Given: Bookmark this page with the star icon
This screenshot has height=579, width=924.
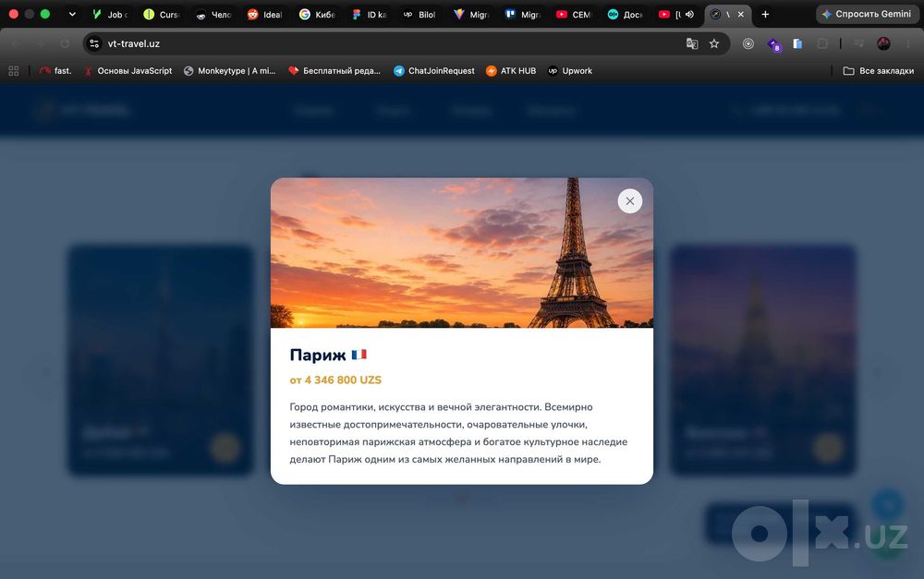Looking at the screenshot, I should point(714,43).
